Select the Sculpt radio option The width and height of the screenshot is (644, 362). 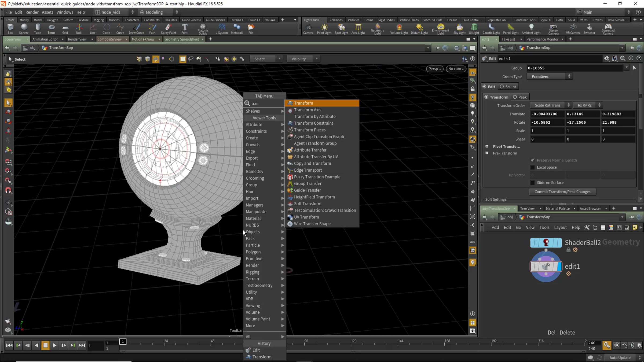pyautogui.click(x=508, y=87)
